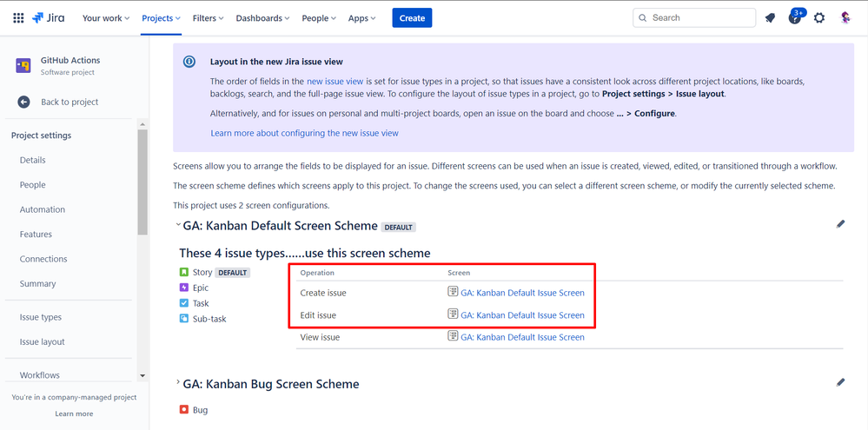The image size is (868, 430).
Task: Open the People dropdown menu
Action: 319,18
